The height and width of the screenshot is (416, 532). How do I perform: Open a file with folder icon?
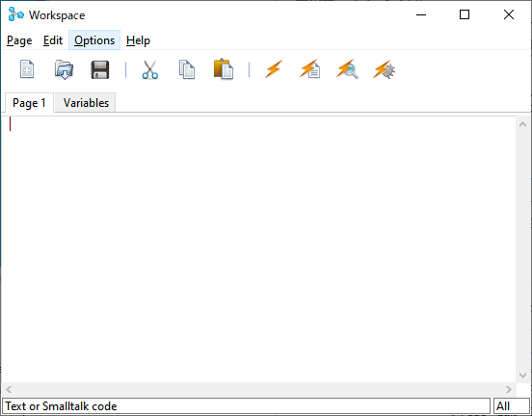point(64,69)
